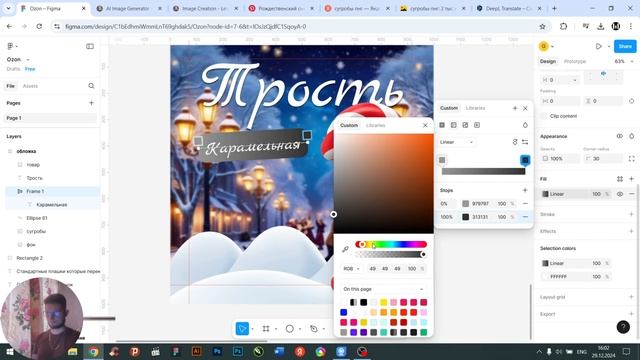Open the Linear gradient type dropdown
The height and width of the screenshot is (360, 640).
coord(456,142)
